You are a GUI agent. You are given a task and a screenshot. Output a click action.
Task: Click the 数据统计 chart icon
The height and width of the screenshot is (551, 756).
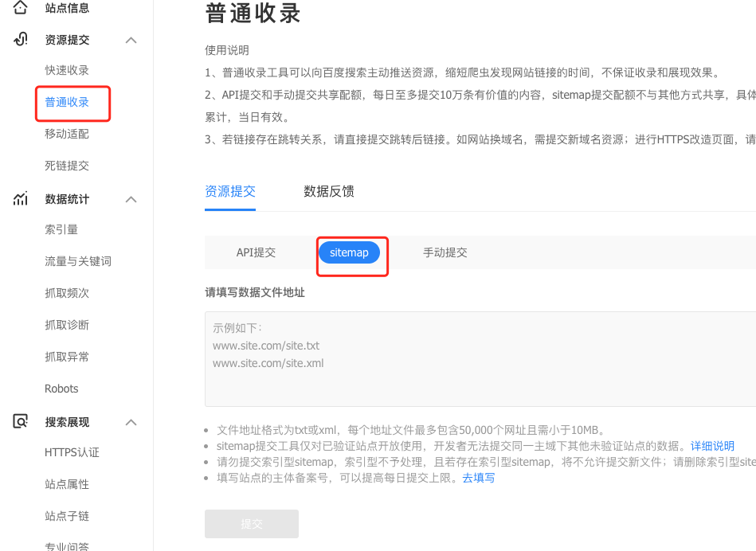click(x=20, y=199)
